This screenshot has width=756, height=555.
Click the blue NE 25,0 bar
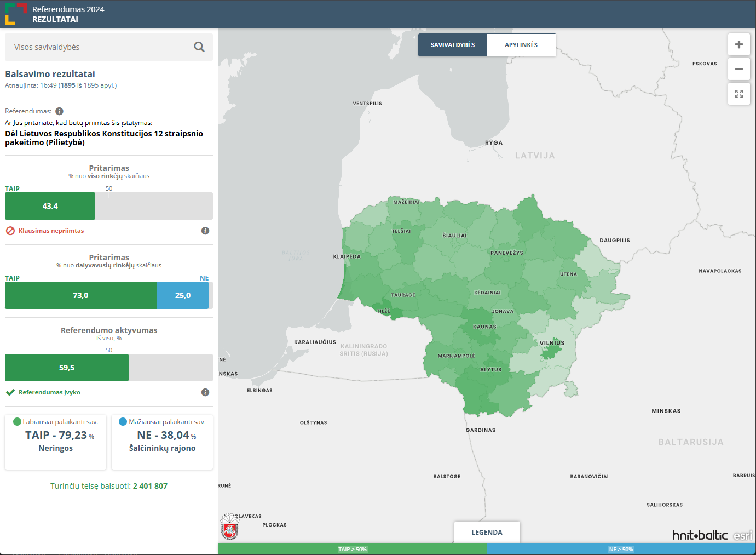click(182, 295)
